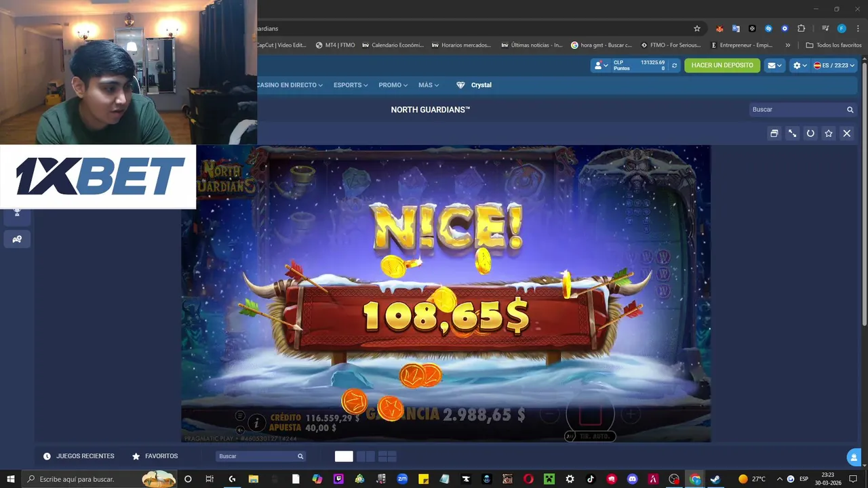Open Tir. Auto autoplay settings
868x488 pixels.
tap(590, 436)
